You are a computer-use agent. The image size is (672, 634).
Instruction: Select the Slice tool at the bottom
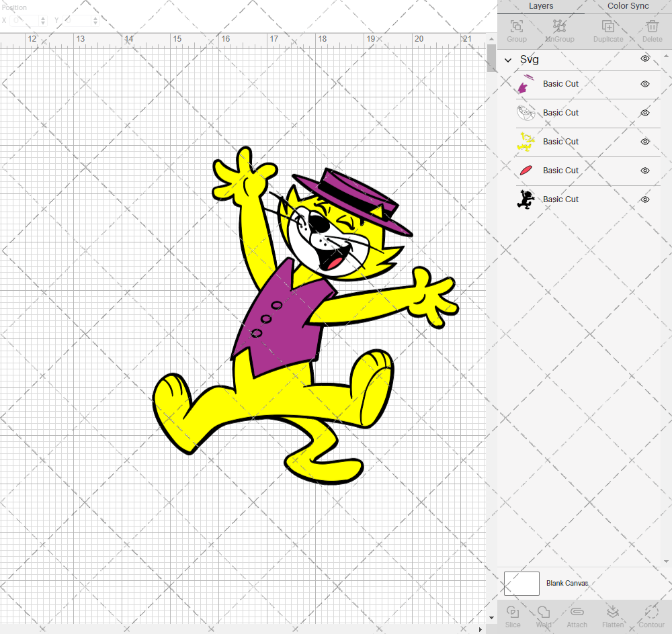click(x=513, y=615)
